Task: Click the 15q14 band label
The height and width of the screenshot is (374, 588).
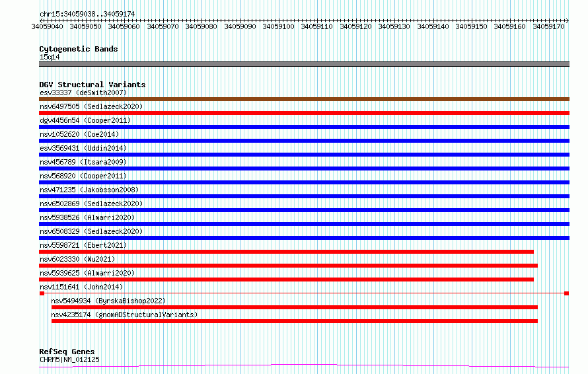Action: [x=50, y=57]
